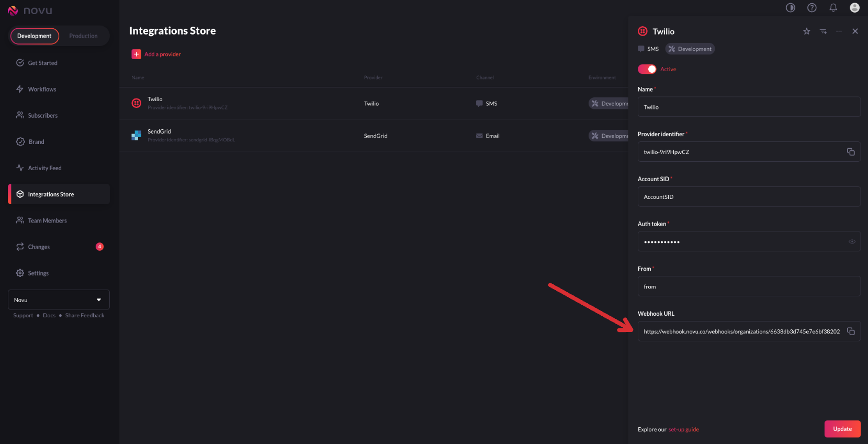Click the Subscribers people icon
Viewport: 868px width, 444px height.
click(20, 115)
